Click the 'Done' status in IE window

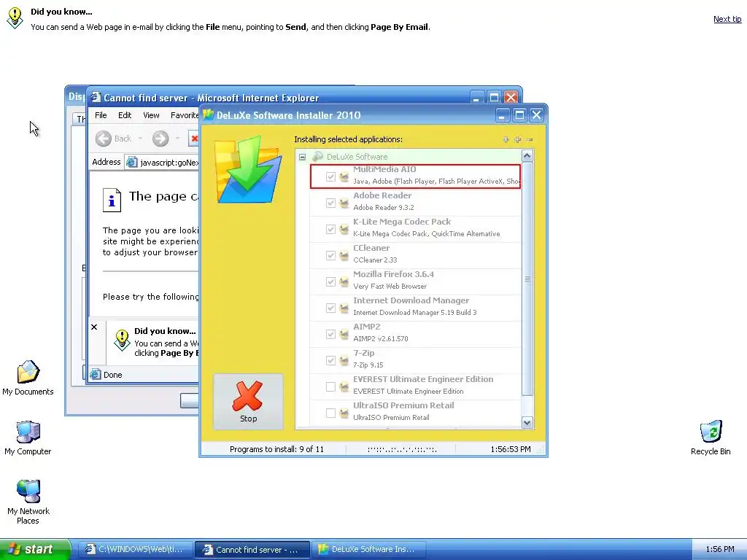[113, 375]
